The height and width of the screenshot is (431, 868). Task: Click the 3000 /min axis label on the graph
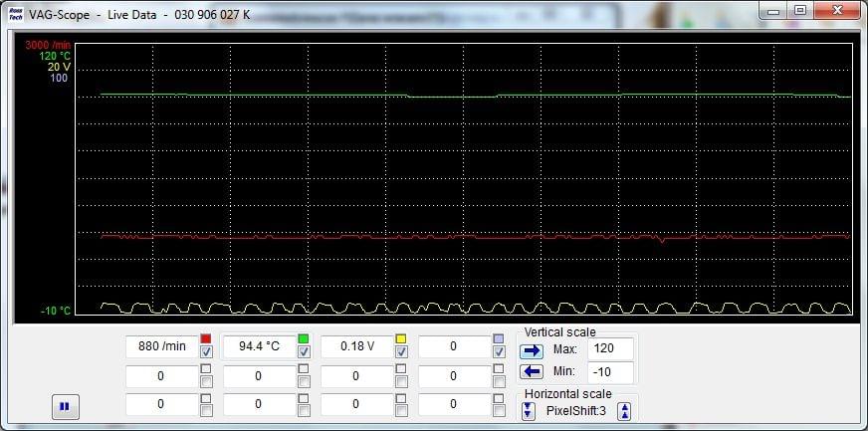48,46
